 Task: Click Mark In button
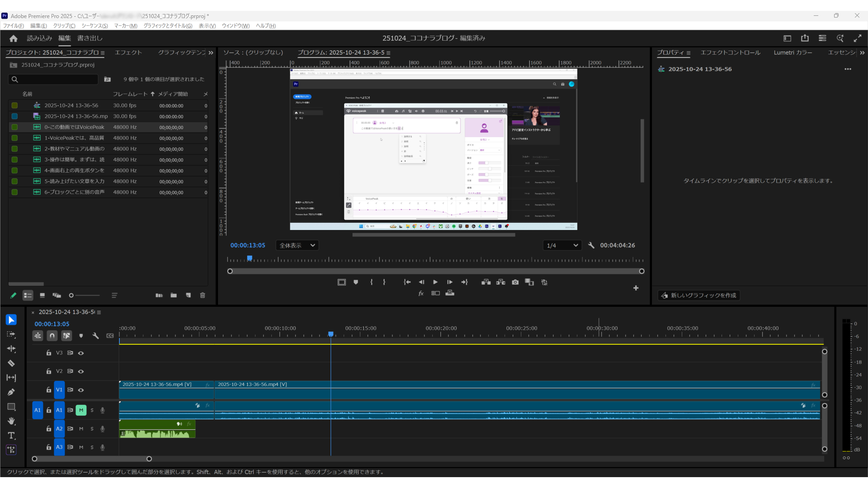[x=372, y=282]
